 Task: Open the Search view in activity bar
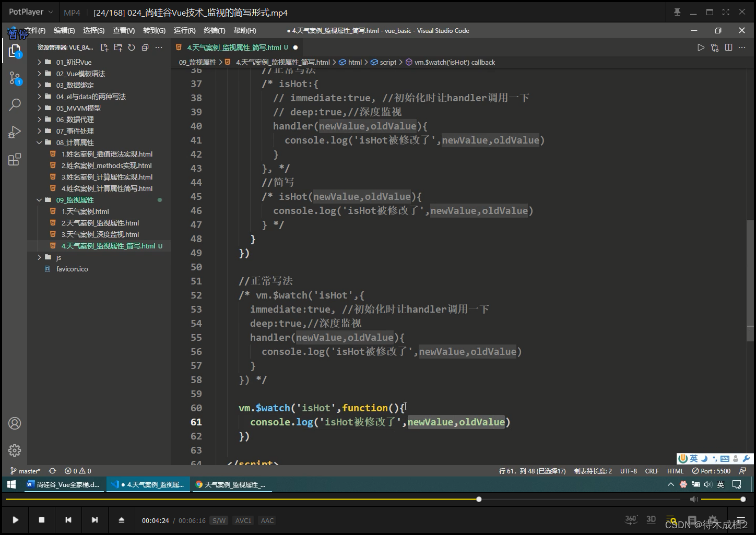click(15, 104)
